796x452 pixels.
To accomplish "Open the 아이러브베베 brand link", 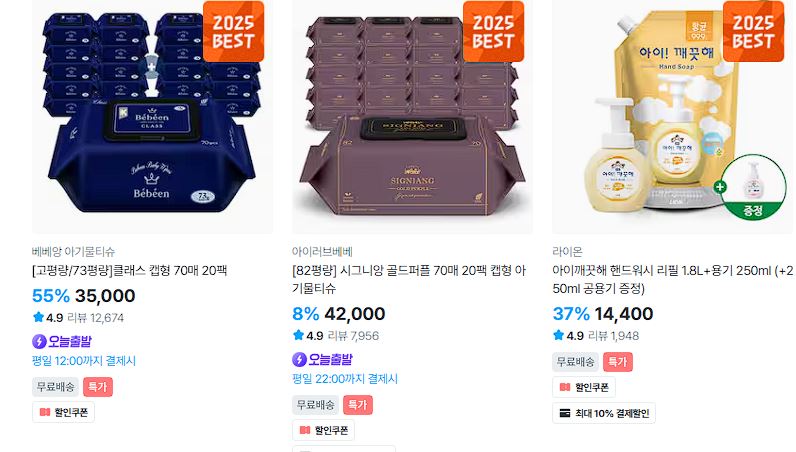I will 322,251.
